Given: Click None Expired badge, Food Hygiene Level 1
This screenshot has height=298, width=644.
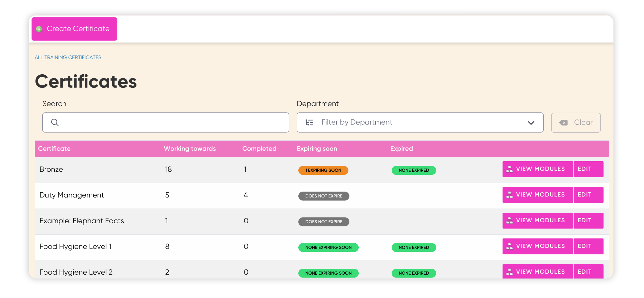Looking at the screenshot, I should (x=414, y=247).
